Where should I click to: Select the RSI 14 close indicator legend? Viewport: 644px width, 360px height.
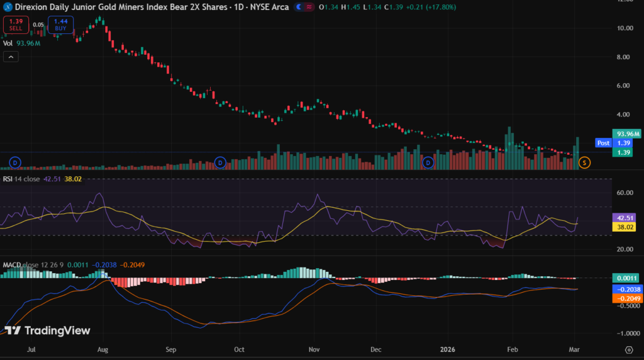22,179
